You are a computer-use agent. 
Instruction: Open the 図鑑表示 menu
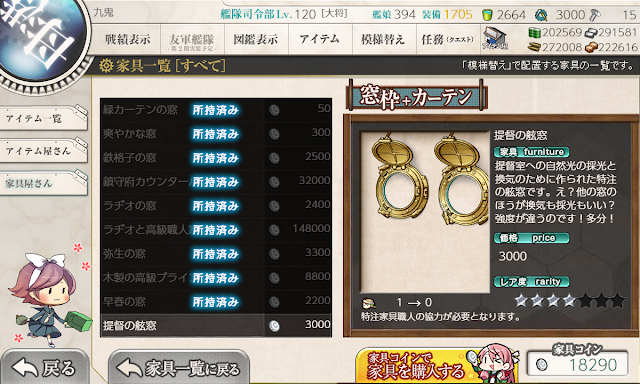(256, 39)
